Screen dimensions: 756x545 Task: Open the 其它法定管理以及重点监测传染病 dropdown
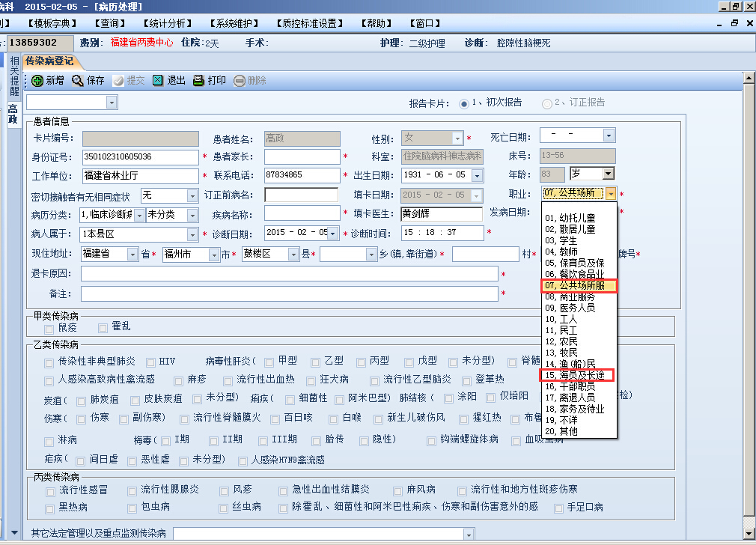coord(469,534)
